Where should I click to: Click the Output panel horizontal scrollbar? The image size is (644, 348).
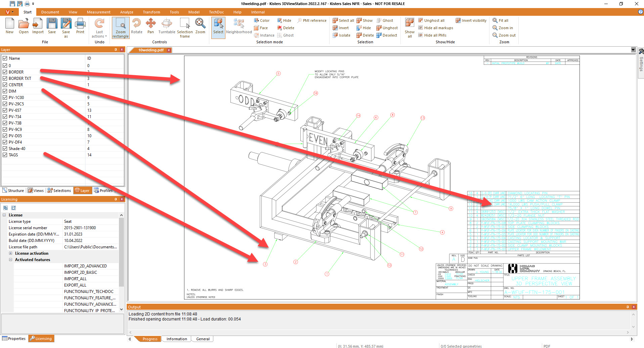click(x=379, y=332)
